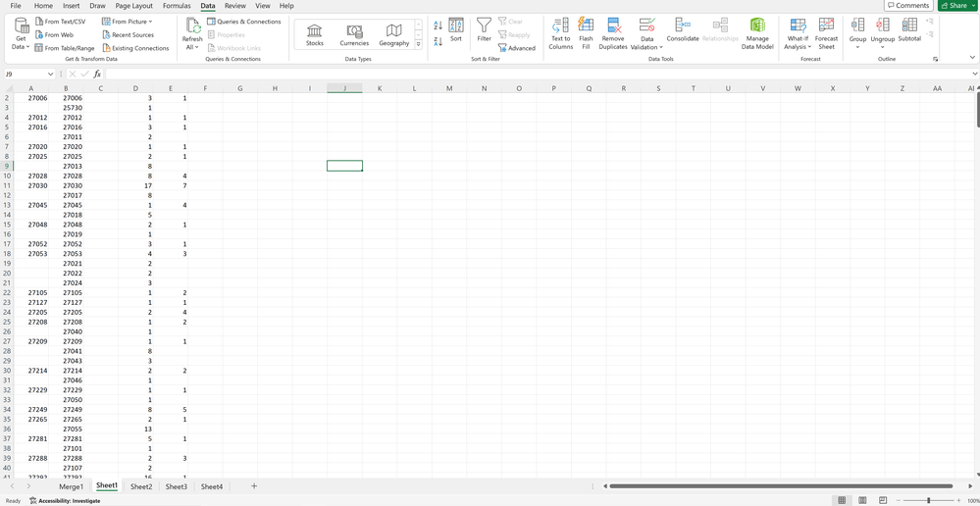Switch to the View tab
This screenshot has height=506, width=980.
tap(263, 6)
